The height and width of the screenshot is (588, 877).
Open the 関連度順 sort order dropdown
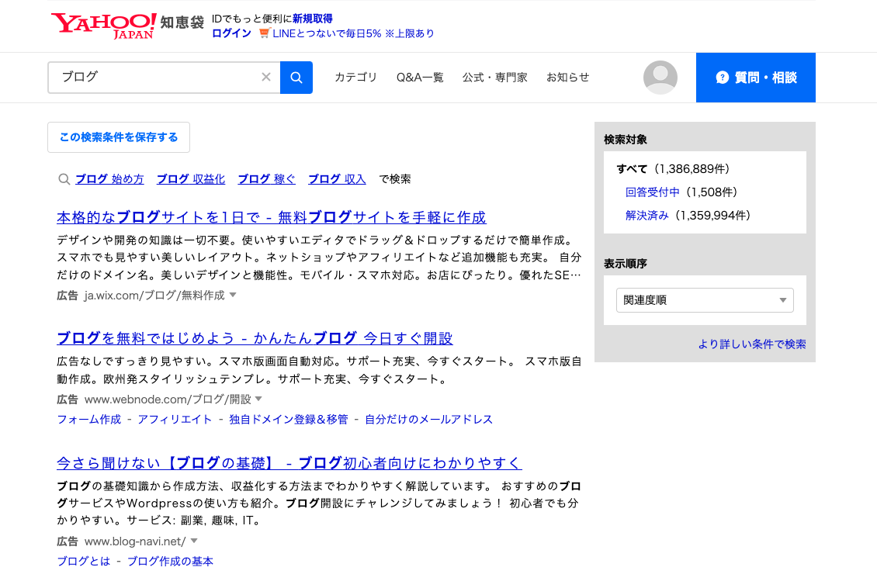704,299
